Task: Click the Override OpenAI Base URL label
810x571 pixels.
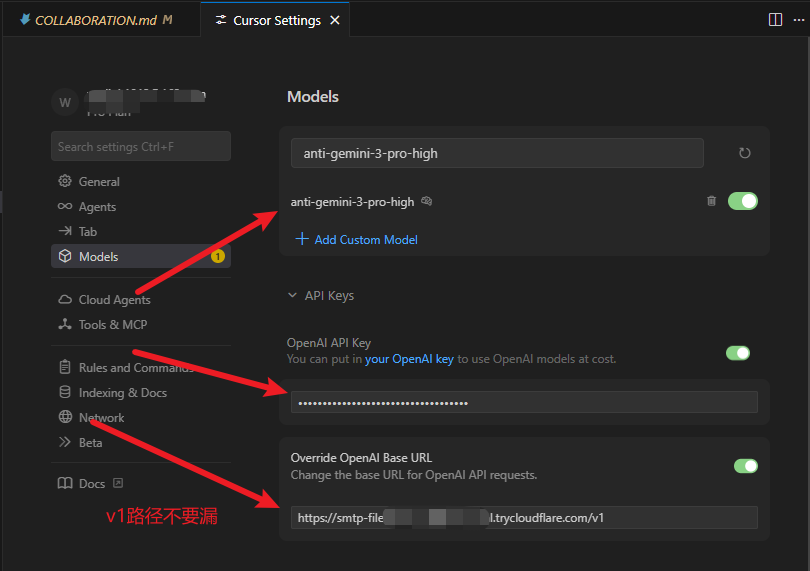Action: [361, 458]
